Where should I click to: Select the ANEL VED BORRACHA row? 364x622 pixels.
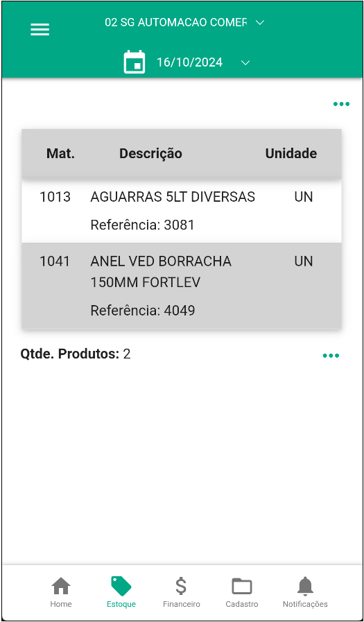[182, 286]
